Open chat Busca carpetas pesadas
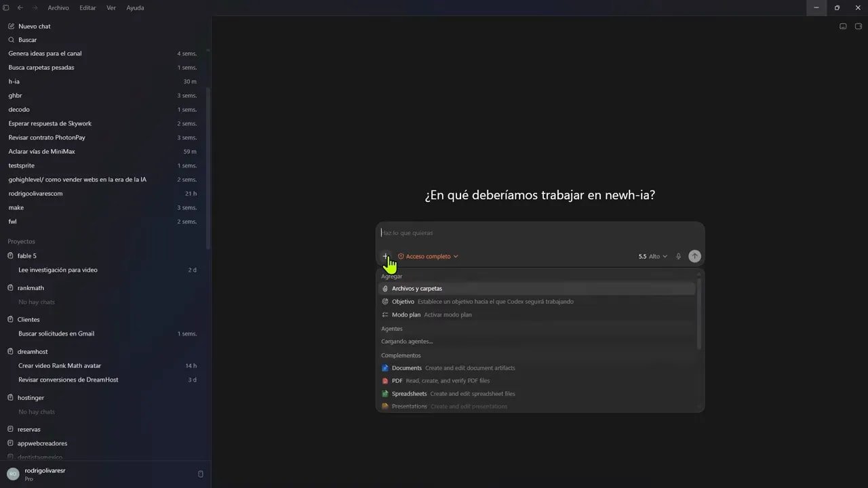 [103, 68]
